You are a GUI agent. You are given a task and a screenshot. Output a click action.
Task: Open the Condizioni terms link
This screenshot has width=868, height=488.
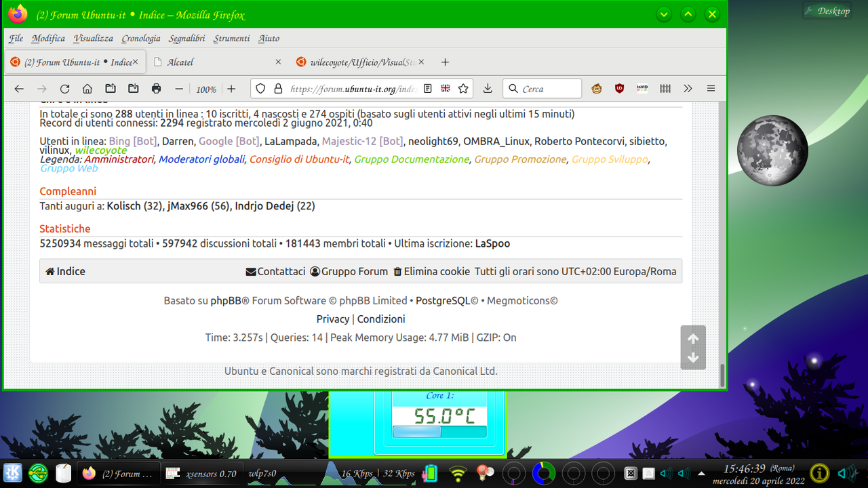[x=381, y=319]
